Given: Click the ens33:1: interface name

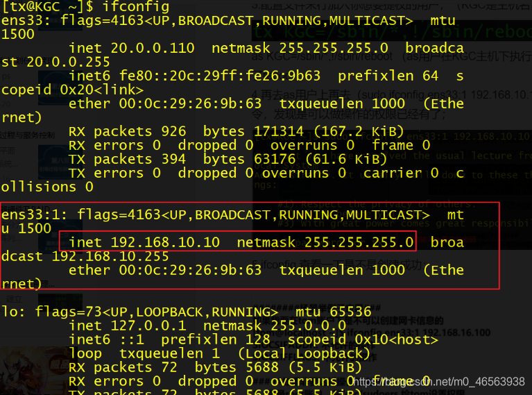Looking at the screenshot, I should 34,215.
